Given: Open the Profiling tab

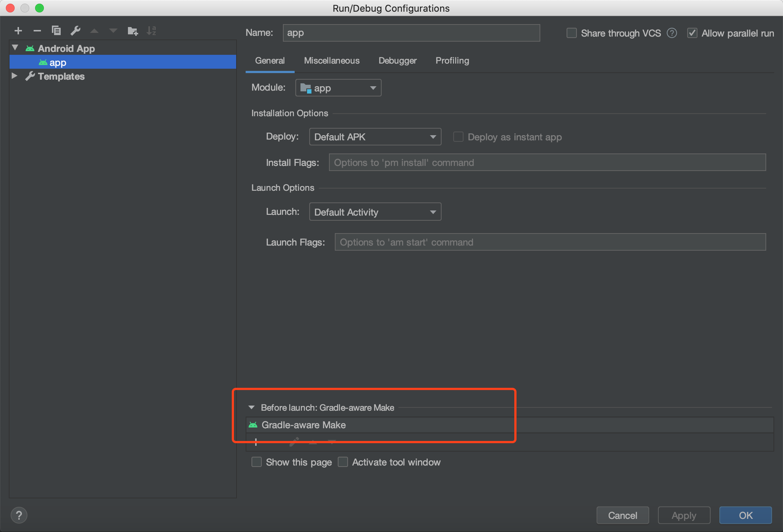Looking at the screenshot, I should tap(452, 61).
